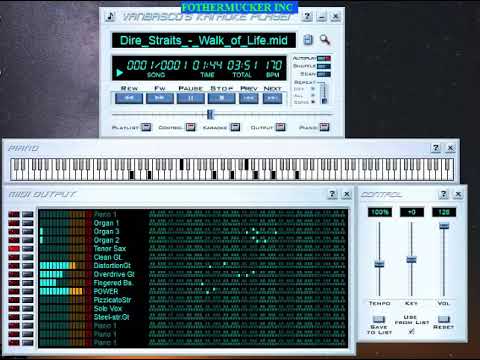This screenshot has height=360, width=480.
Task: Toggle the Autoplay switch
Action: pyautogui.click(x=324, y=58)
